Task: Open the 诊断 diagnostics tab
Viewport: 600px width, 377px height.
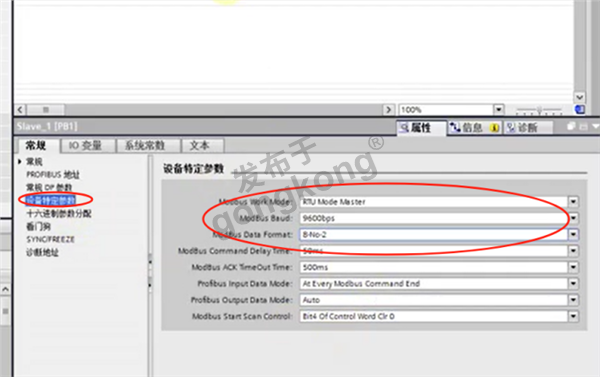Action: click(527, 127)
